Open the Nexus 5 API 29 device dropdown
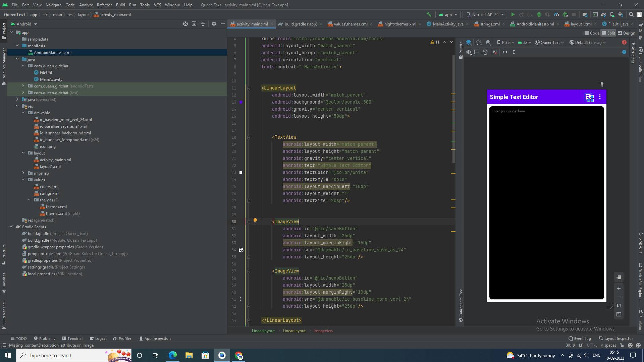 [x=485, y=15]
